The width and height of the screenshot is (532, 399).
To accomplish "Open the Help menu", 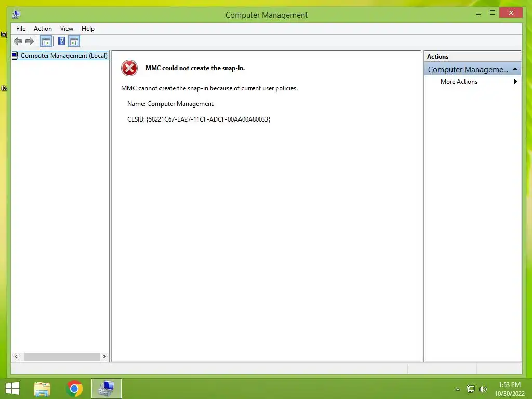I will pos(88,29).
